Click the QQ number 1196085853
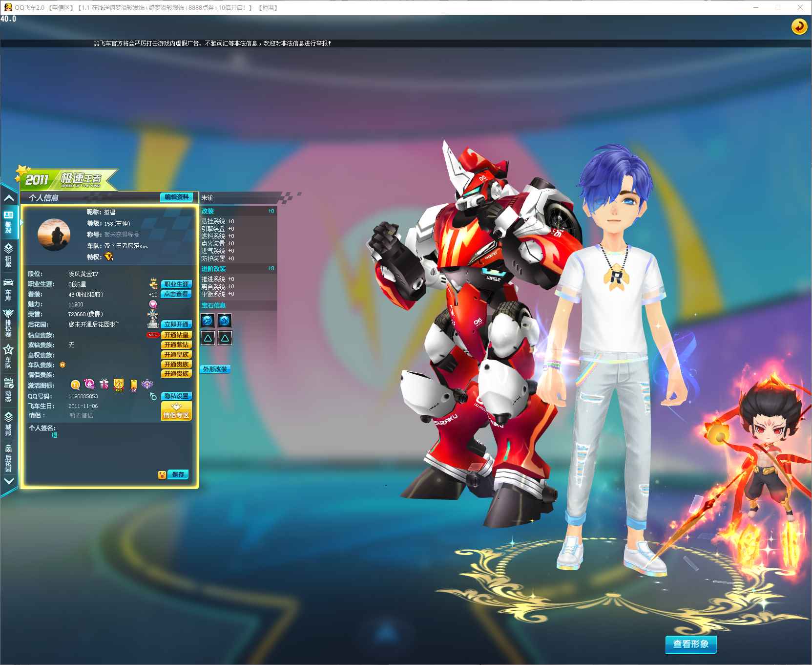The image size is (812, 665). coord(83,396)
